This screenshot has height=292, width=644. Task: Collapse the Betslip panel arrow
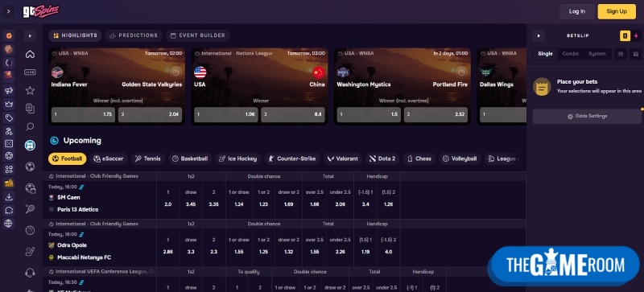539,35
